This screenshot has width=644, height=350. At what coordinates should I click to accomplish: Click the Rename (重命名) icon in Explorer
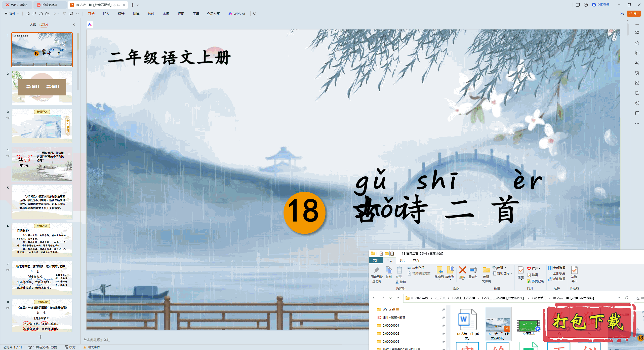473,270
